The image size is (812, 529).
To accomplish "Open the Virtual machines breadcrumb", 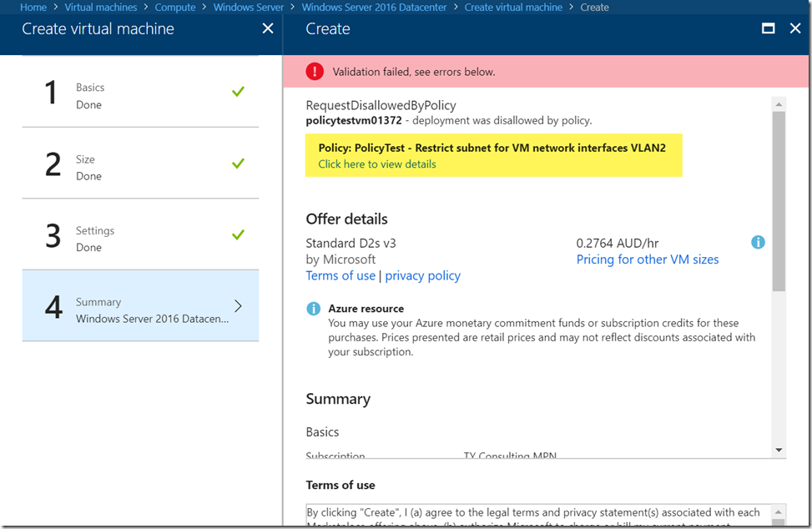I will [x=100, y=8].
